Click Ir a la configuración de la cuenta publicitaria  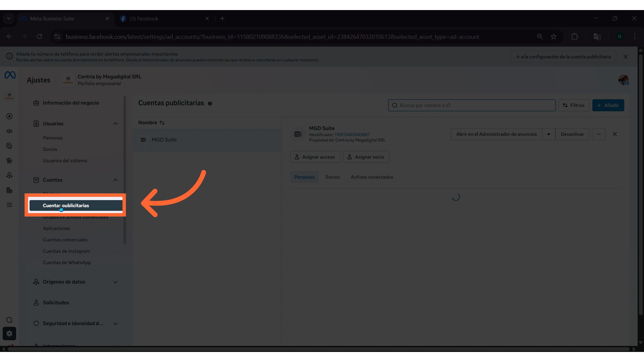tap(563, 57)
